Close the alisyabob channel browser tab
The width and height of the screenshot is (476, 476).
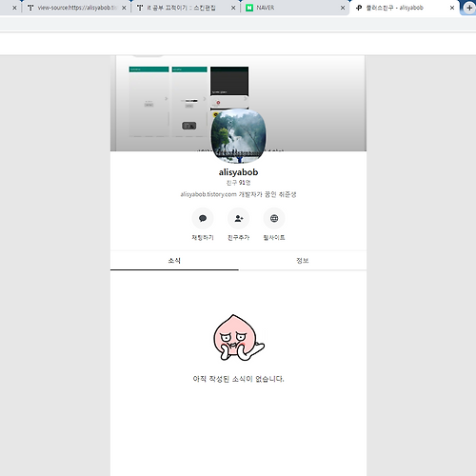pyautogui.click(x=452, y=8)
